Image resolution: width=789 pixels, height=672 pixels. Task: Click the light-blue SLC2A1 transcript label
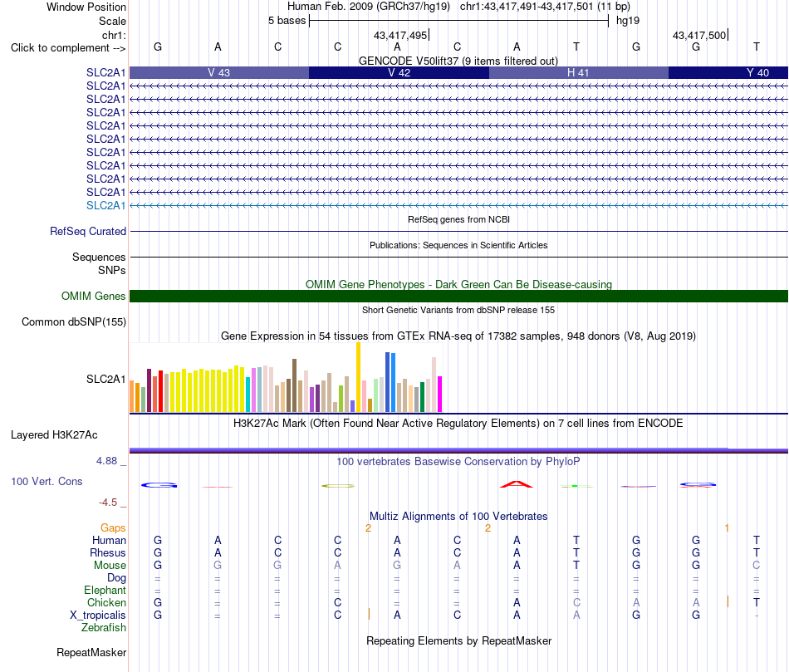pos(105,205)
